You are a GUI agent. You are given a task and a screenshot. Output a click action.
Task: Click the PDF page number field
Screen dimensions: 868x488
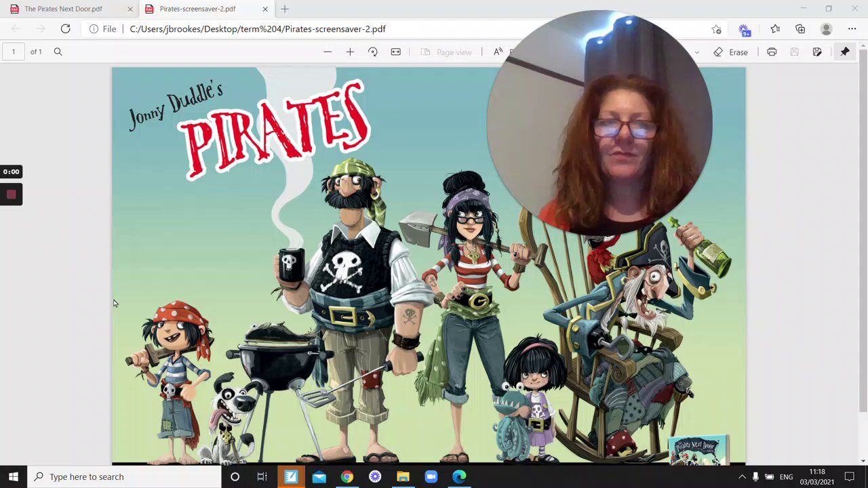(13, 52)
